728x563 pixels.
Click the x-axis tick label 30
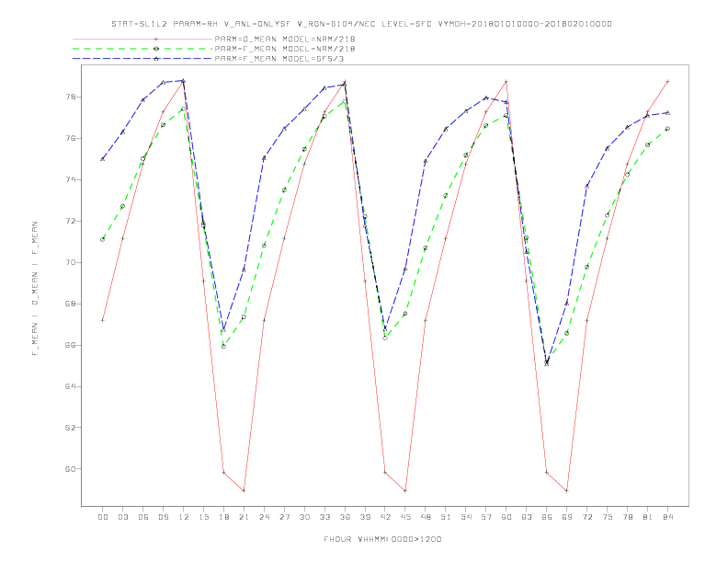tap(304, 517)
